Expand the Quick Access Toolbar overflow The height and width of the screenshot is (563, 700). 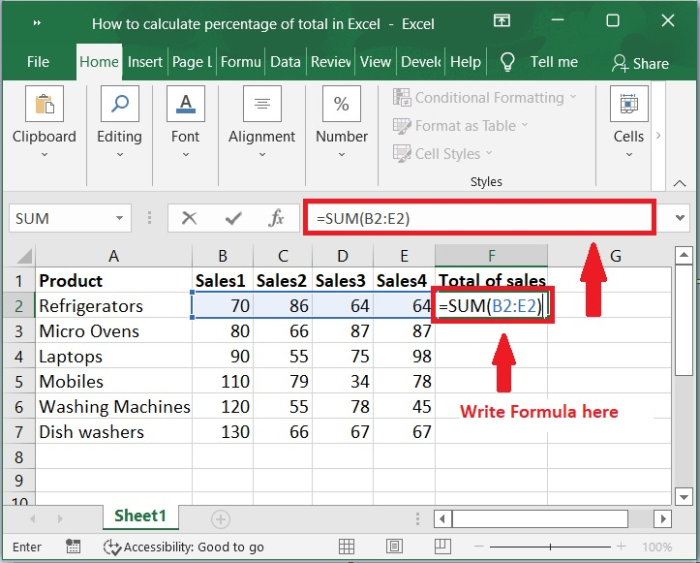38,23
